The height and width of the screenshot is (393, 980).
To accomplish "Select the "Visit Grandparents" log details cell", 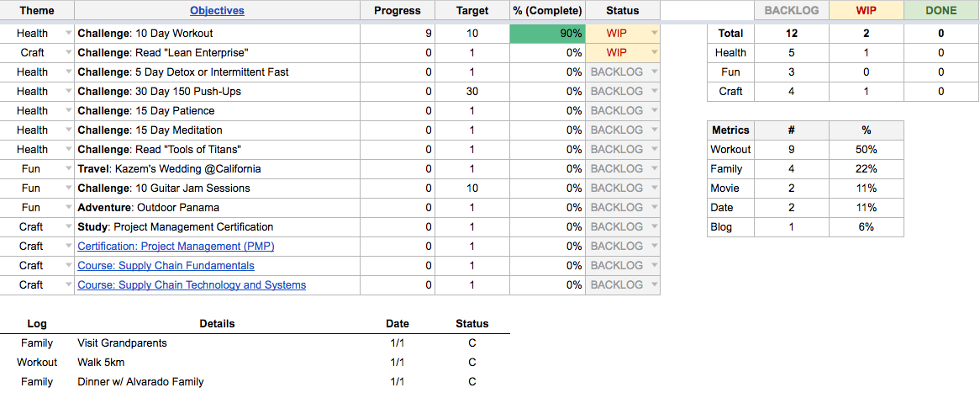I will 122,343.
